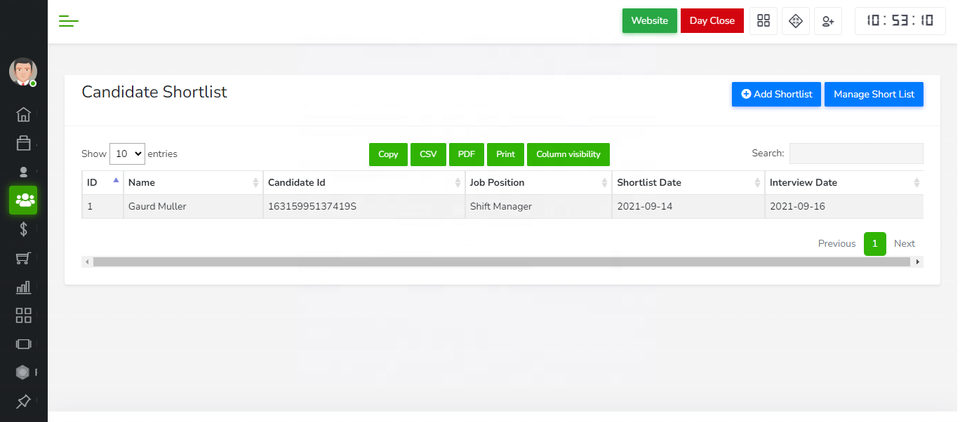Click the pushpin icon in sidebar
The image size is (960, 422).
point(23,402)
